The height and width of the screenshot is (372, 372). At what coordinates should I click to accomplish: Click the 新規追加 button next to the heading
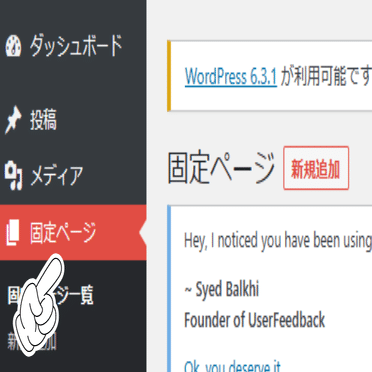(x=316, y=168)
